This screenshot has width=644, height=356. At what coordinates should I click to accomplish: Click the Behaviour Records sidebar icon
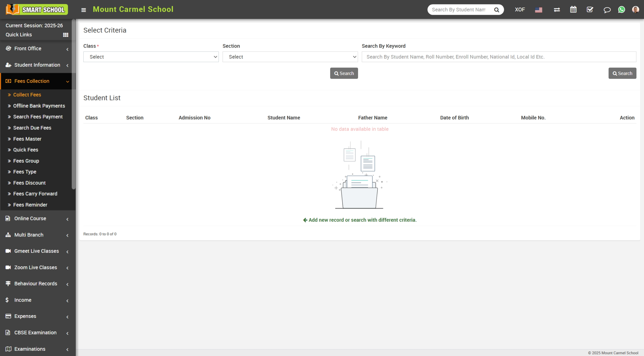coord(8,284)
